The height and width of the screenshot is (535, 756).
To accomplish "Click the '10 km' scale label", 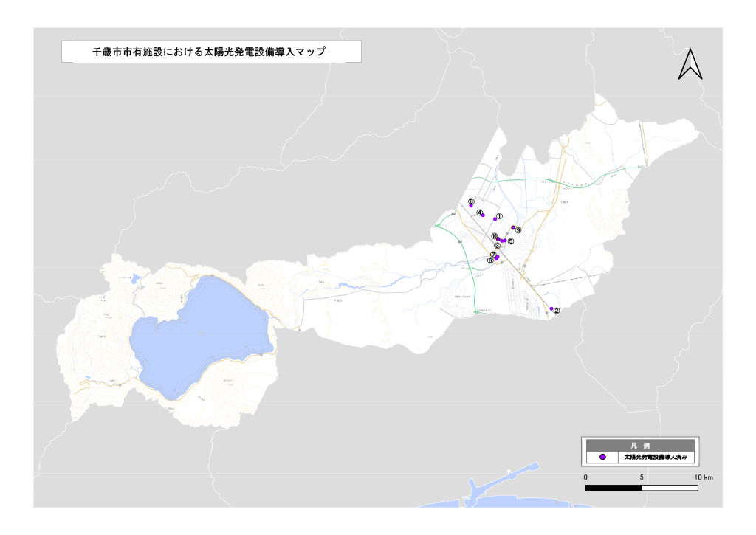I will [x=703, y=477].
